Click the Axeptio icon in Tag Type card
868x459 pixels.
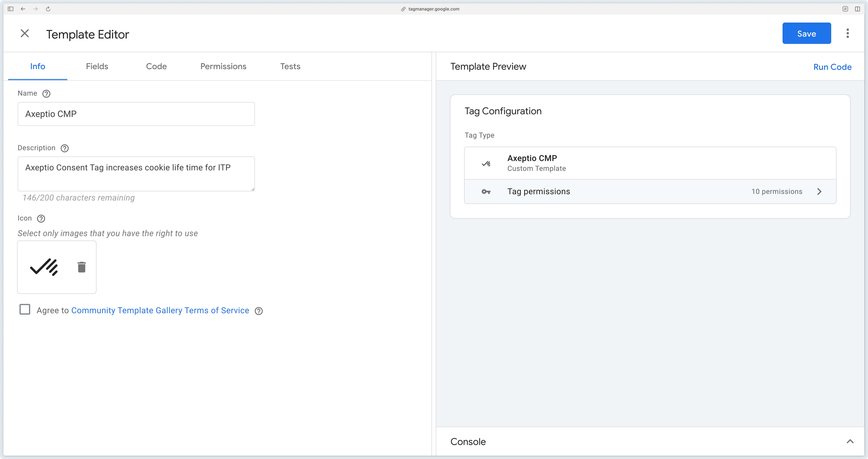[x=486, y=164]
